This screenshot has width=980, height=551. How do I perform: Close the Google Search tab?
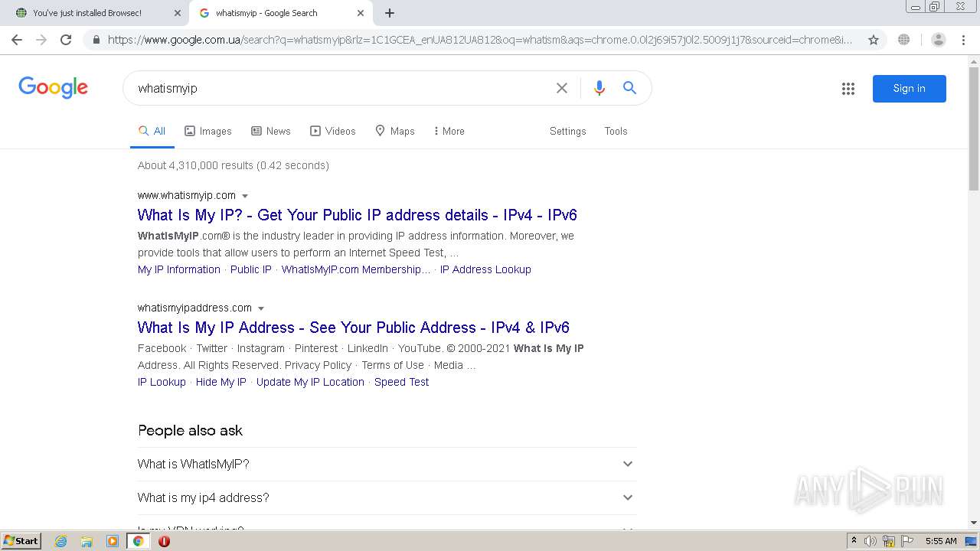coord(361,13)
